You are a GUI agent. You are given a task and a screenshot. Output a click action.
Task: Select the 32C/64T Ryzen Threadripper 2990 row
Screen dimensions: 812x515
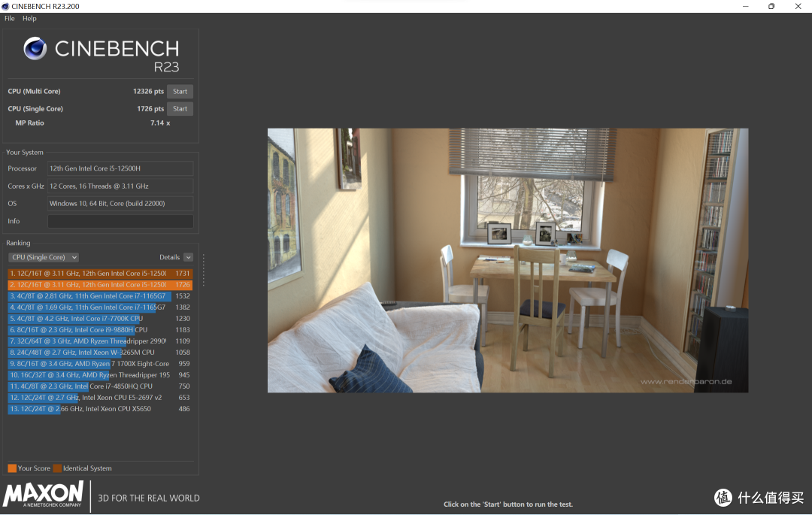click(x=100, y=341)
